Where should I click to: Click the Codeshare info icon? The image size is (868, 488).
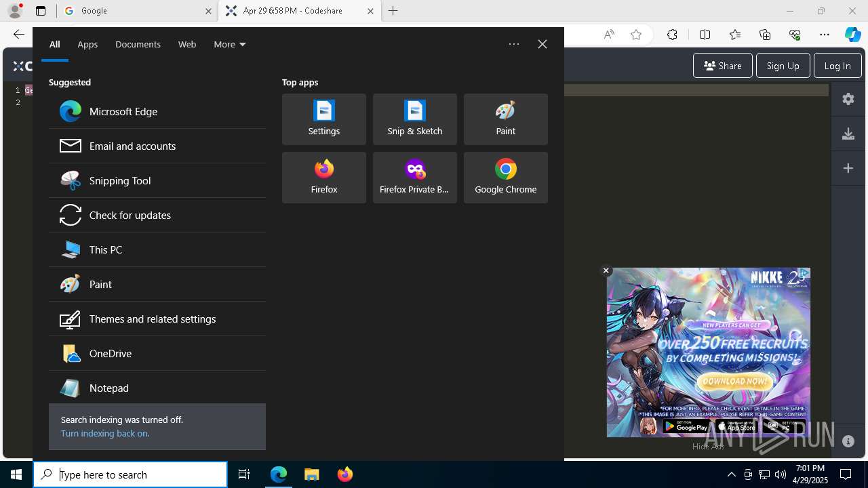(x=848, y=441)
